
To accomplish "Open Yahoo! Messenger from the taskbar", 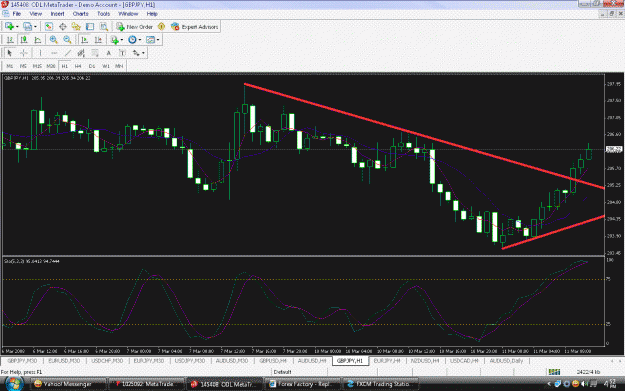I will [67, 384].
